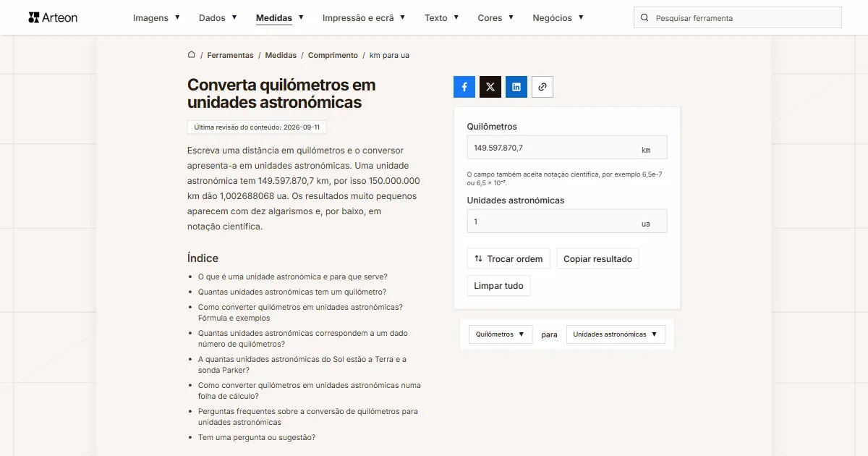868x456 pixels.
Task: Click the Unidades astronômicas input field
Action: 567,221
